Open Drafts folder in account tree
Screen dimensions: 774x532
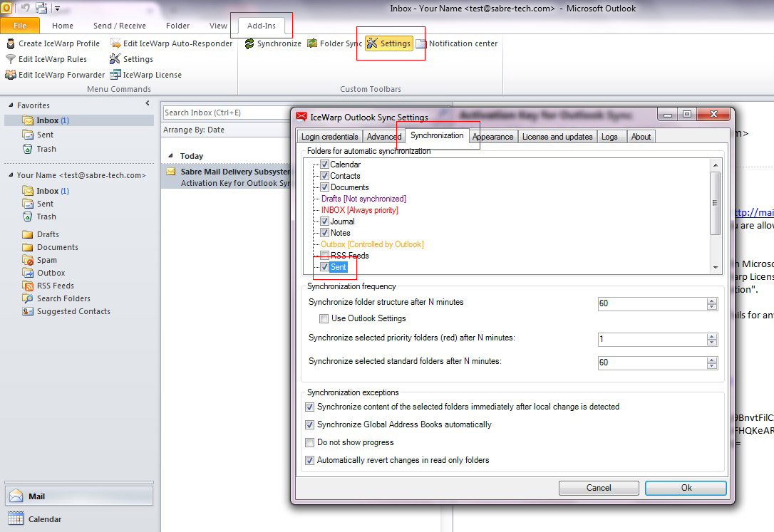47,234
